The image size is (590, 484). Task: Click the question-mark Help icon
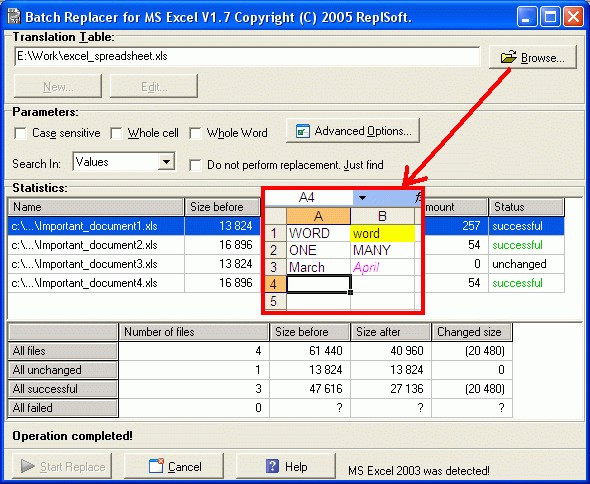[272, 466]
